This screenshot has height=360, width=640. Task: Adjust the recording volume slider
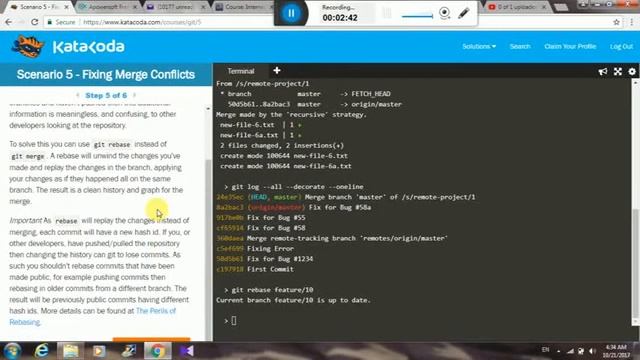pyautogui.click(x=417, y=16)
